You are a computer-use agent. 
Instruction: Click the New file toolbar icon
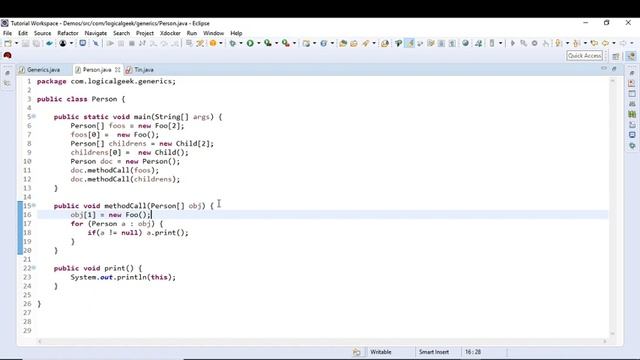8,43
